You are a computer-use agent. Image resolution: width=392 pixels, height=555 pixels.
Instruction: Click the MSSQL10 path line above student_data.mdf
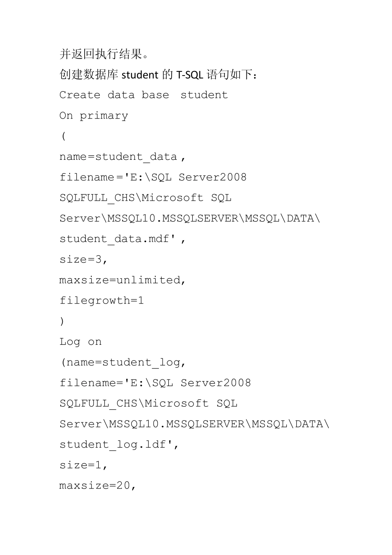click(190, 218)
